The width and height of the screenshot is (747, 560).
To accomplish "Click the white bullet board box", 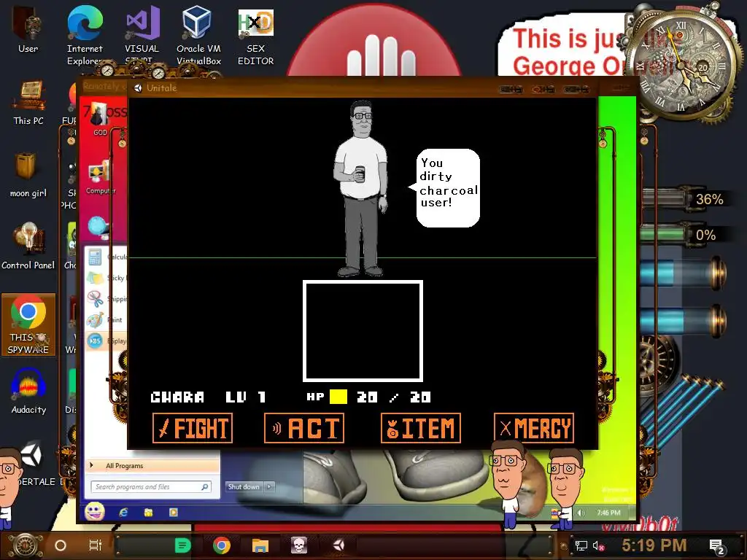I will (x=363, y=331).
